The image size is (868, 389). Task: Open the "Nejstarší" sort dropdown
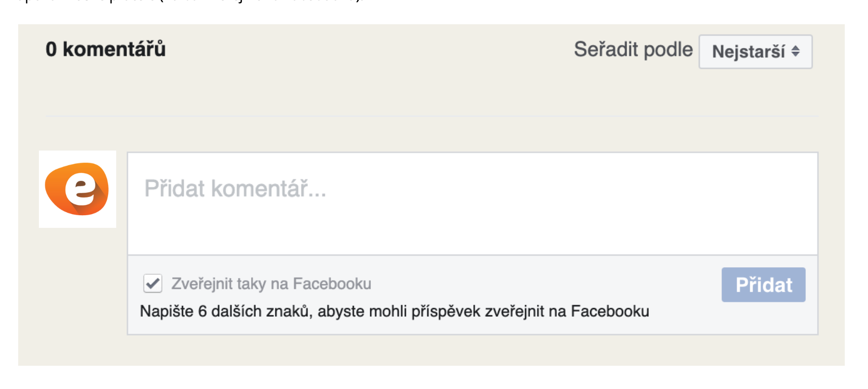(x=755, y=52)
